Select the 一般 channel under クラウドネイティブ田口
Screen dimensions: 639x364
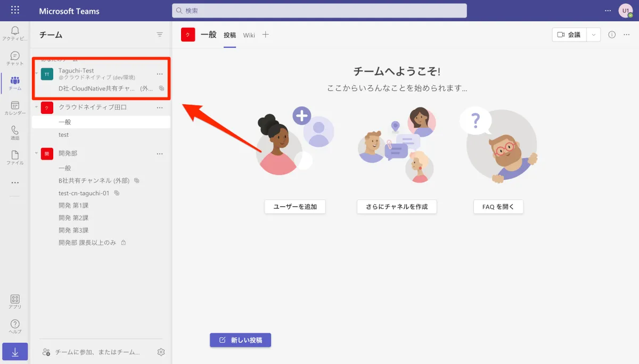101,122
